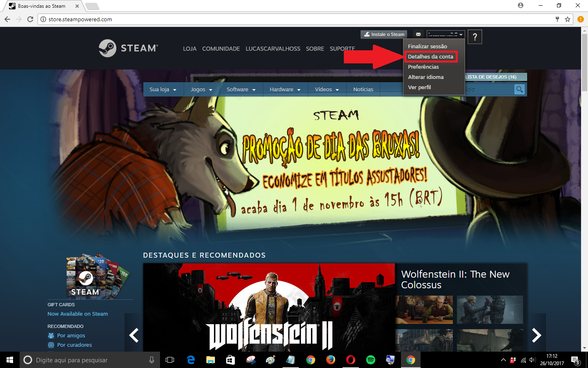The width and height of the screenshot is (588, 368).
Task: Open the SOBRE header link
Action: coord(315,49)
